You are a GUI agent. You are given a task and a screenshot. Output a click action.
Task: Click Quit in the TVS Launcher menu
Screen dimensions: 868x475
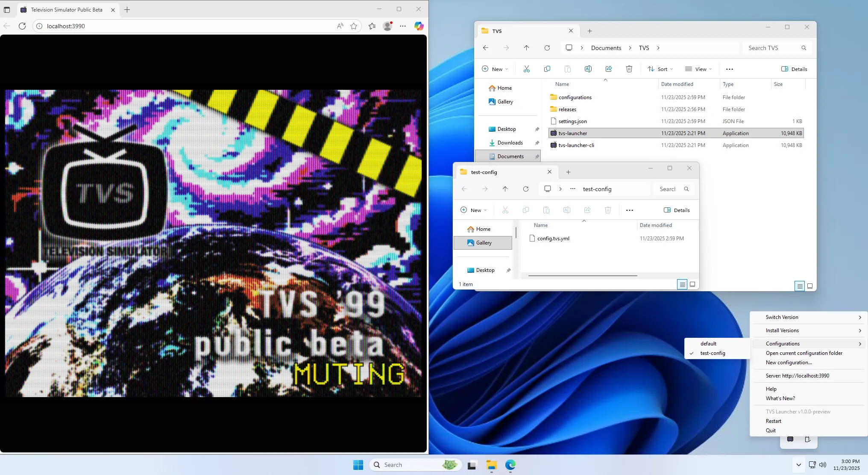pyautogui.click(x=771, y=430)
